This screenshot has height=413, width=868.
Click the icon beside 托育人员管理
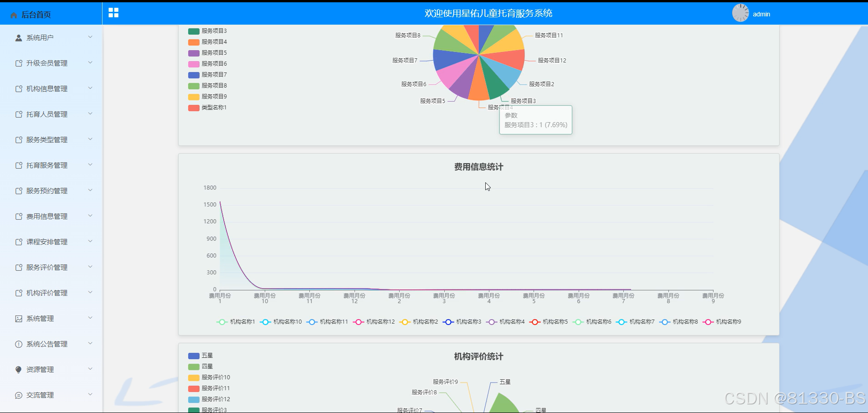(19, 114)
